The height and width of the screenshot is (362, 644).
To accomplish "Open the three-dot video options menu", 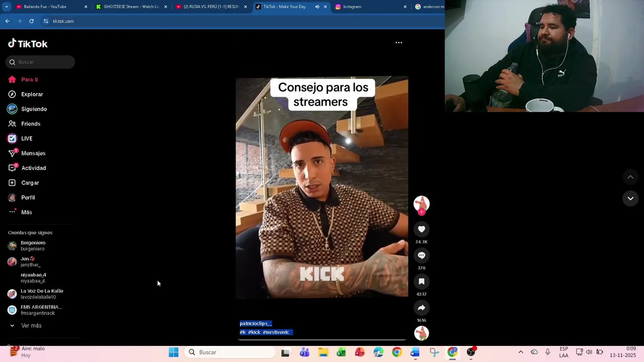I will click(398, 43).
